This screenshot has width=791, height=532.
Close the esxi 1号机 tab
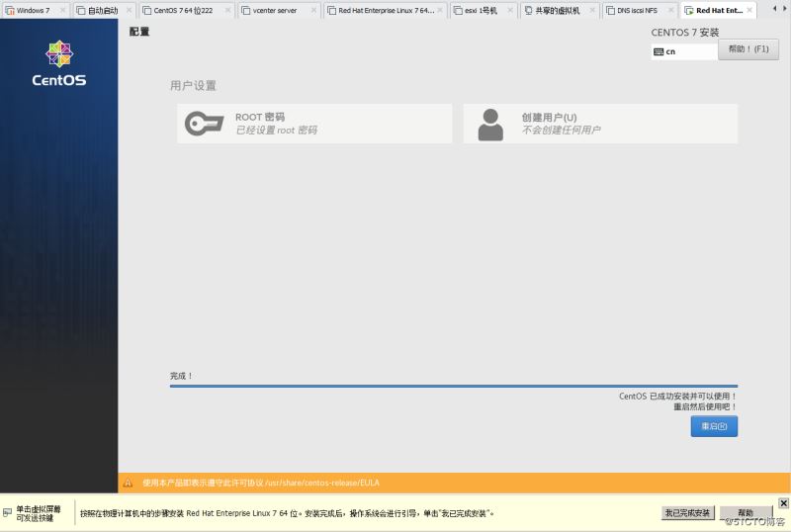tap(510, 10)
